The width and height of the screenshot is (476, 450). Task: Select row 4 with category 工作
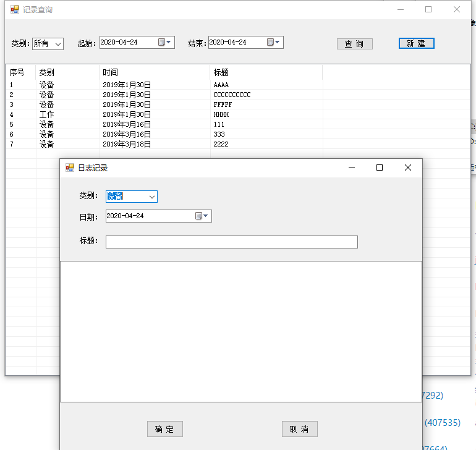coord(238,114)
